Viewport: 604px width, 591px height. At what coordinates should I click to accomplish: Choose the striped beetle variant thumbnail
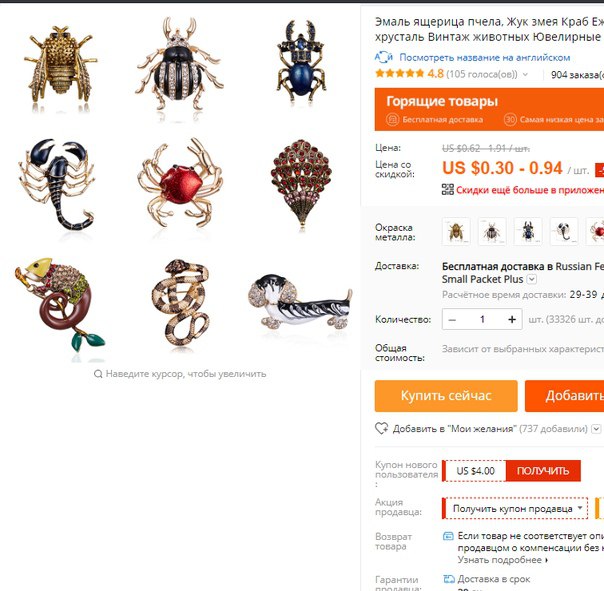tap(492, 231)
